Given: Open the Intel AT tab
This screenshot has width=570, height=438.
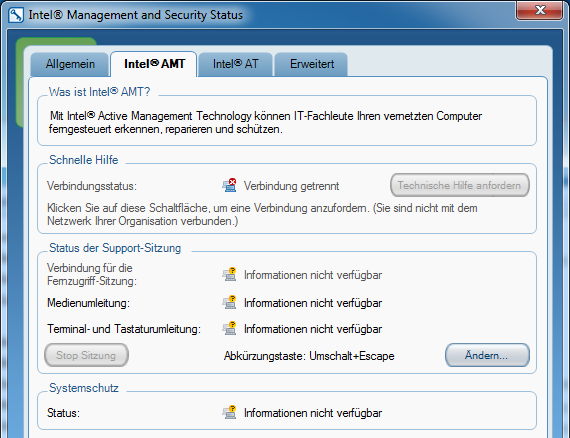Looking at the screenshot, I should pyautogui.click(x=235, y=64).
